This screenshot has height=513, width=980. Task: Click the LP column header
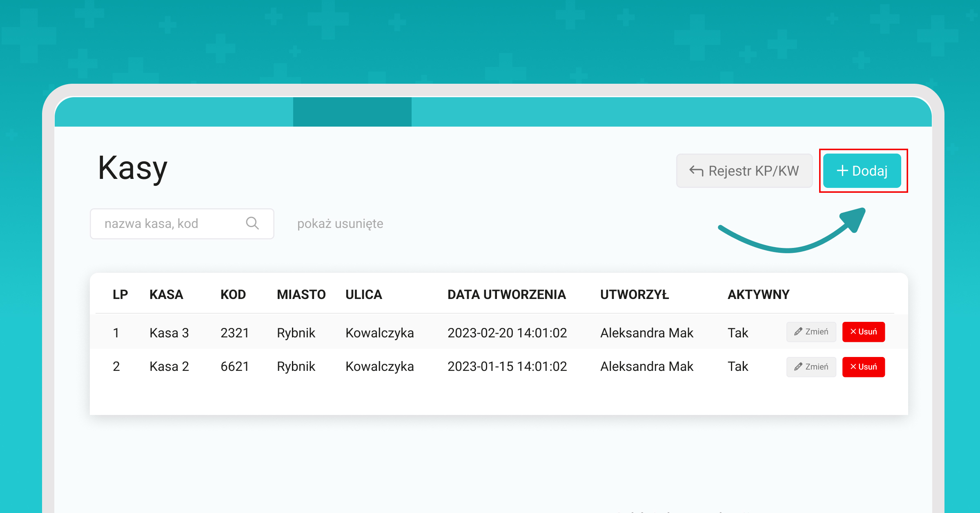(120, 294)
